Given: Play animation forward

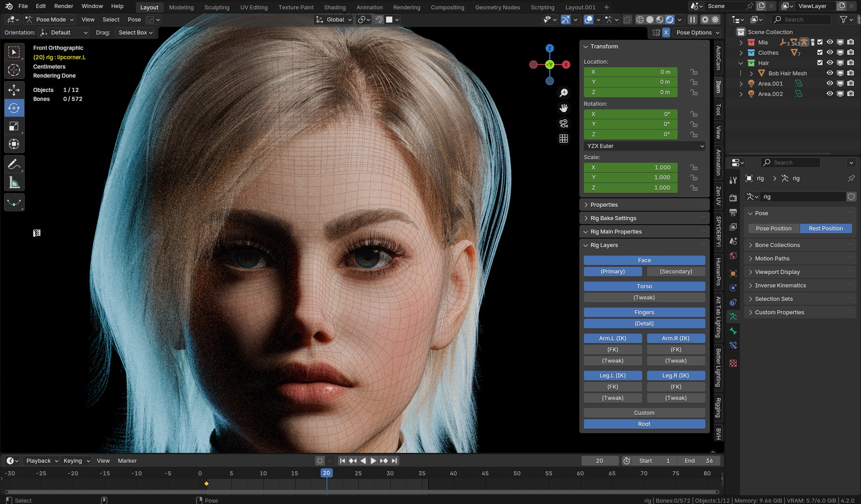Looking at the screenshot, I should 373,461.
